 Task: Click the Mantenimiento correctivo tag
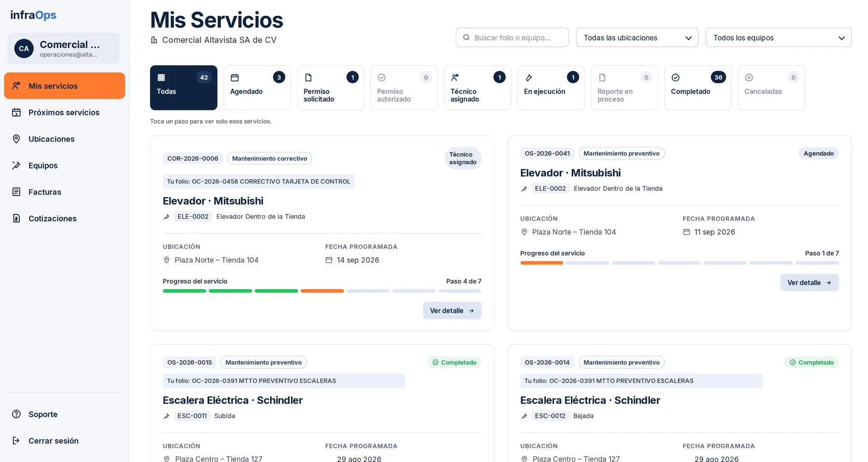coord(270,158)
